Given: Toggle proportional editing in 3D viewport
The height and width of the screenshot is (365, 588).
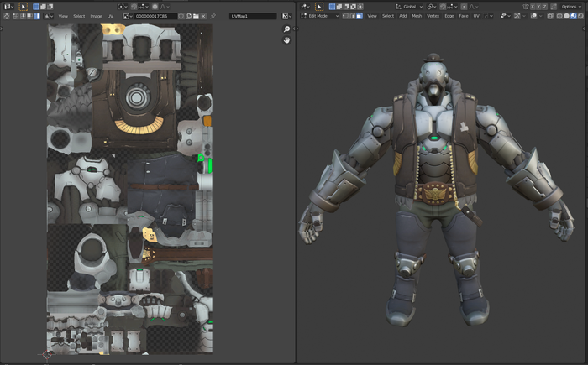Looking at the screenshot, I should point(464,7).
